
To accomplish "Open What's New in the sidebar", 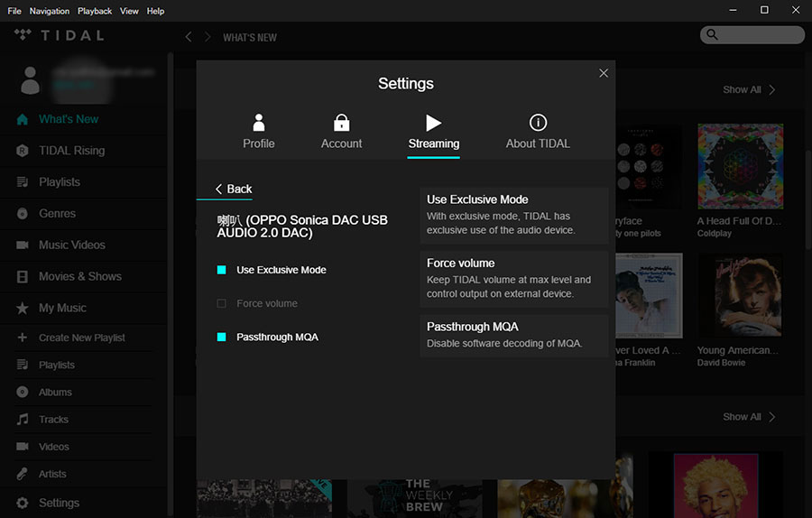I will [69, 119].
